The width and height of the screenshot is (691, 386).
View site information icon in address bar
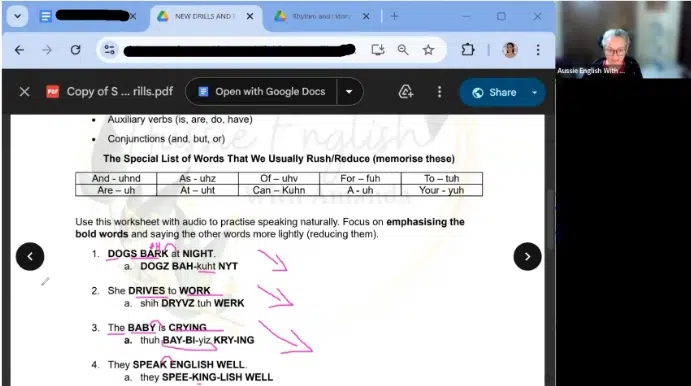(109, 50)
